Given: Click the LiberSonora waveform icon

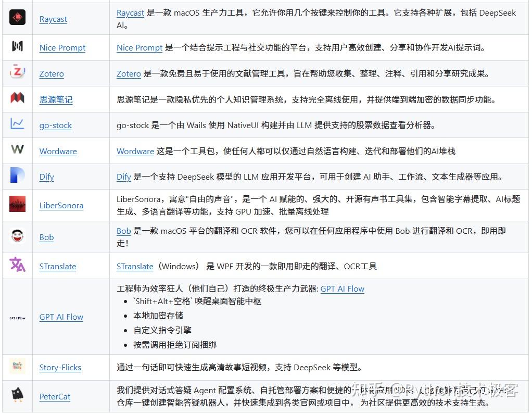Looking at the screenshot, I should point(17,205).
